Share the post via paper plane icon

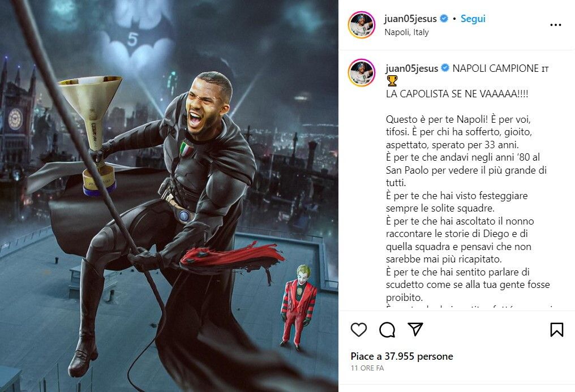(415, 329)
